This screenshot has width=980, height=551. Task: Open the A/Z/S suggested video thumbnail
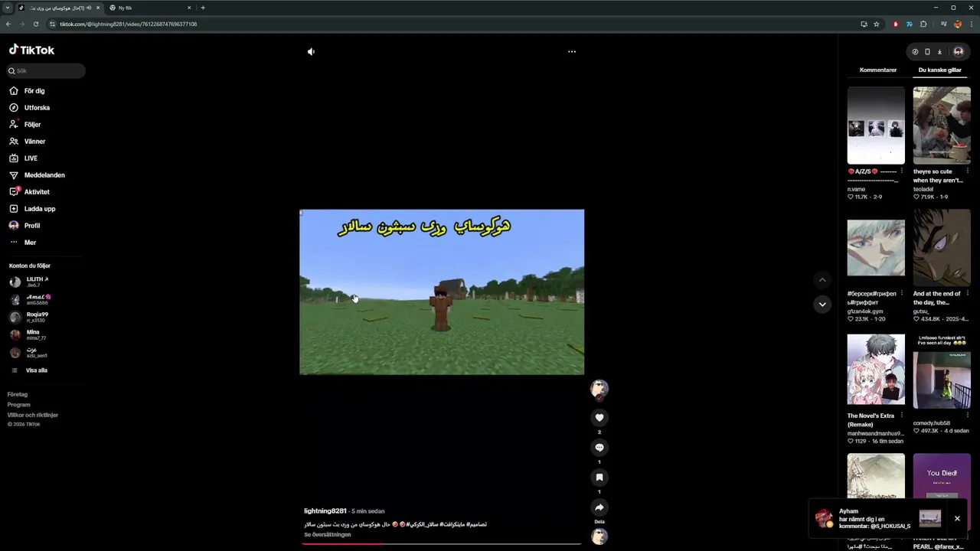[x=876, y=126]
